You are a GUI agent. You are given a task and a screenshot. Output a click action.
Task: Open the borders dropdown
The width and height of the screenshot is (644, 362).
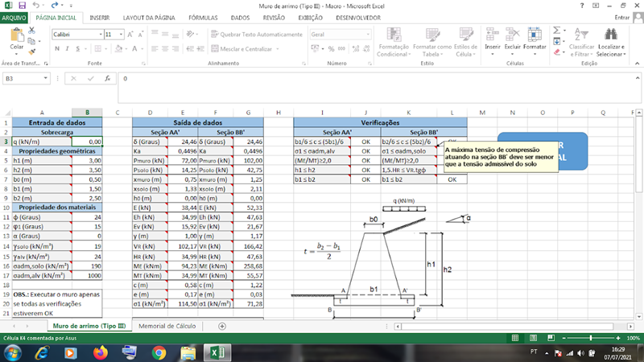(106, 49)
